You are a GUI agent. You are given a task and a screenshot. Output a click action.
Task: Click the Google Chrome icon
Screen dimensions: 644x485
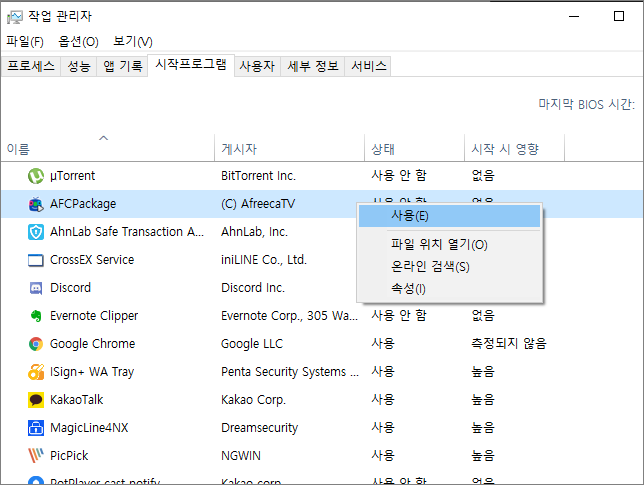pos(36,344)
